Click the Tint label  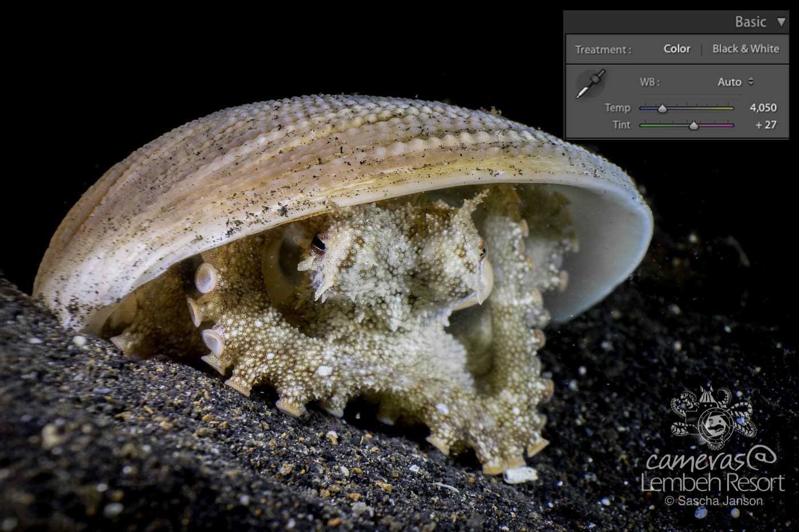click(x=622, y=125)
